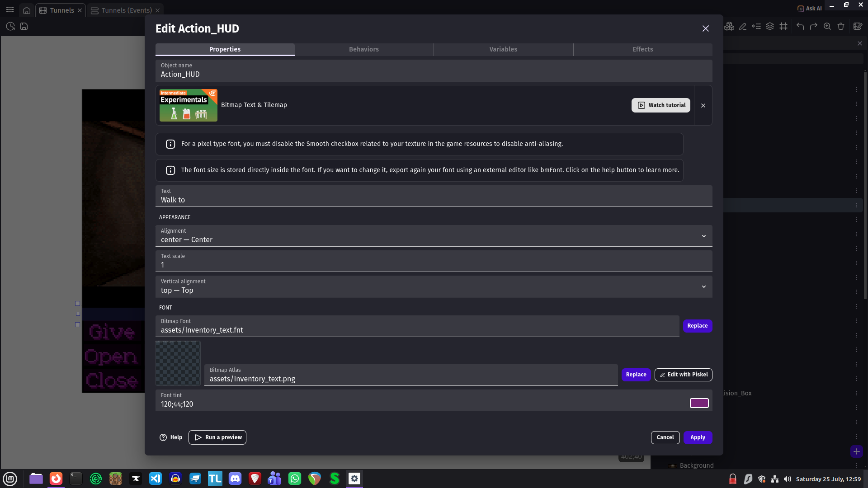The height and width of the screenshot is (488, 868).
Task: Click the Bitmap Atlas file field
Action: pyautogui.click(x=411, y=375)
